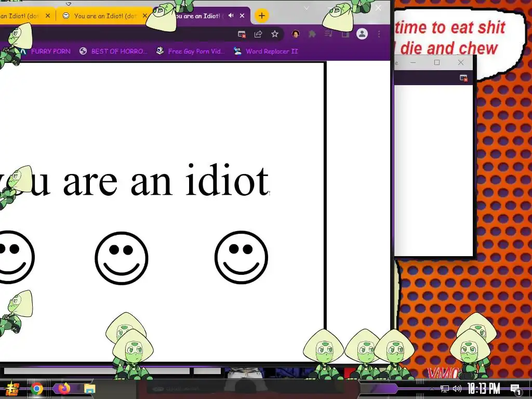Close the small background browser window
The width and height of the screenshot is (532, 399).
coord(460,62)
